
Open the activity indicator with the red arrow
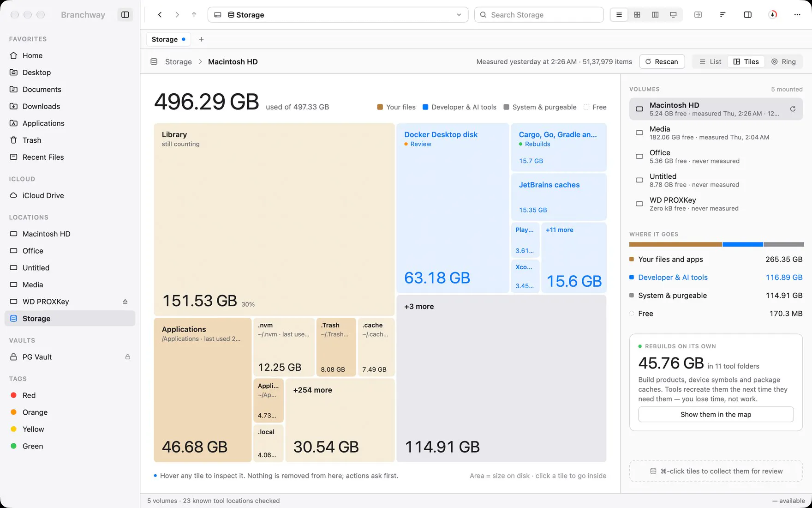click(773, 15)
